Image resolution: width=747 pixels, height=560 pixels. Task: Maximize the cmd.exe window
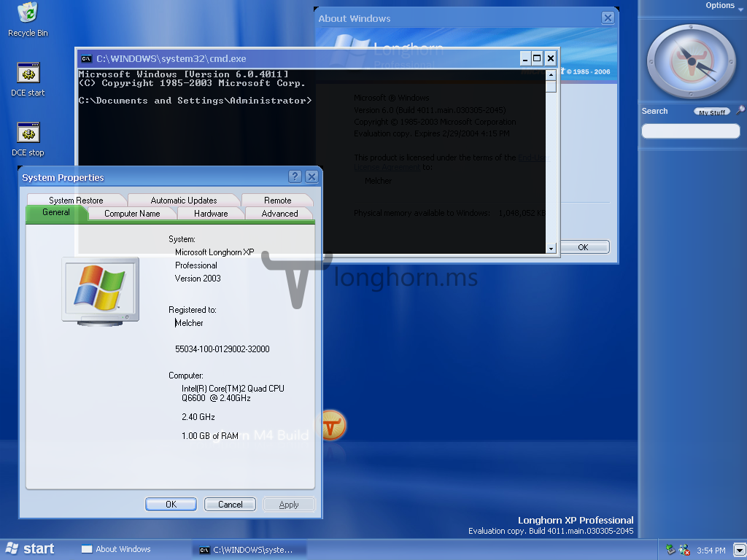(x=537, y=58)
